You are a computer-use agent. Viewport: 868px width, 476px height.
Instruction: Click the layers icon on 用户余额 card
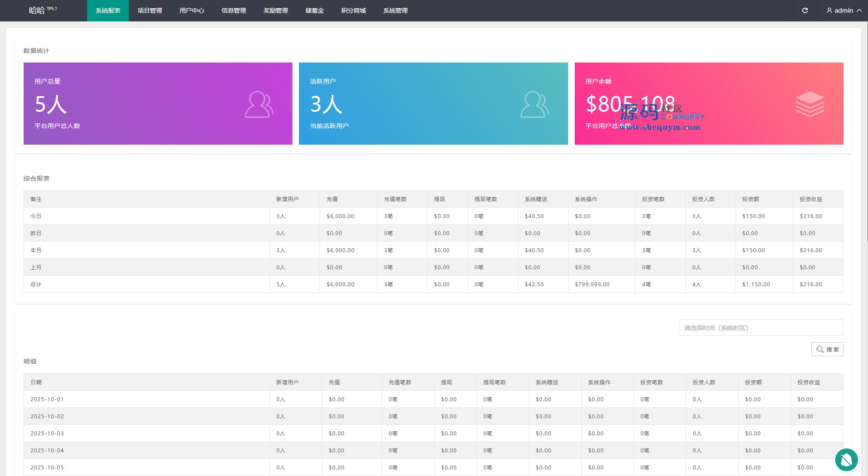810,104
